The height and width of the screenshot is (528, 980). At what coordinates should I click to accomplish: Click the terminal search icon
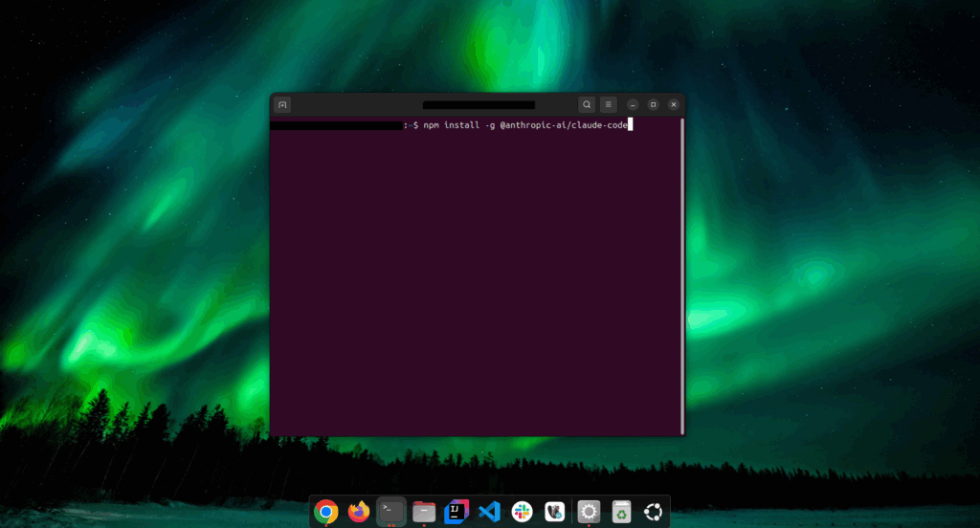pyautogui.click(x=587, y=105)
